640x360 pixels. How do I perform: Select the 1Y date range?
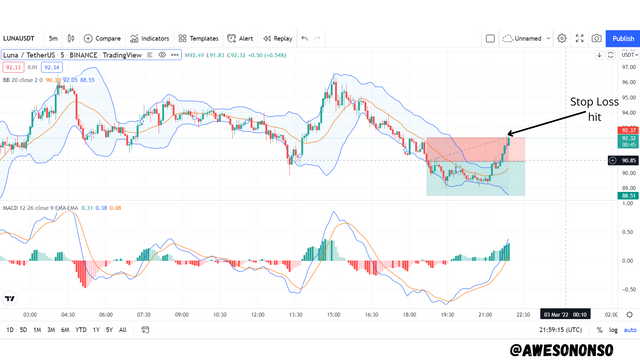[x=96, y=330]
